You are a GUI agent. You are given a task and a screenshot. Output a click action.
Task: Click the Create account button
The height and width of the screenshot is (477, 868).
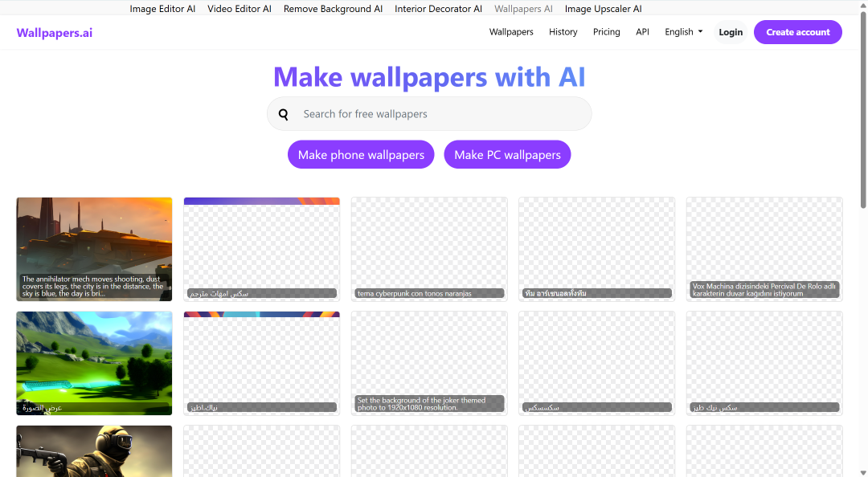pos(798,32)
